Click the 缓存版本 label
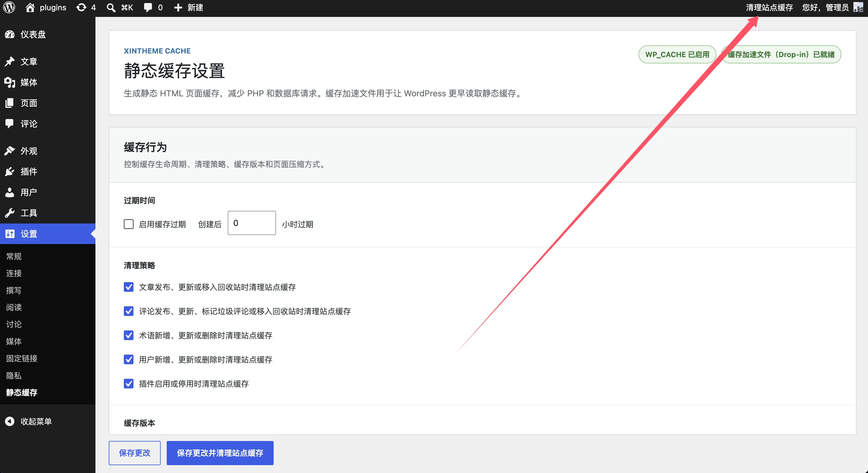The image size is (868, 473). click(140, 423)
